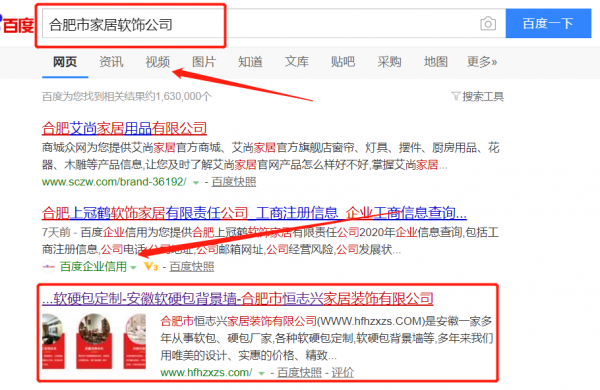Open the 更多 categories menu
Screen dimensions: 600x390
click(482, 62)
